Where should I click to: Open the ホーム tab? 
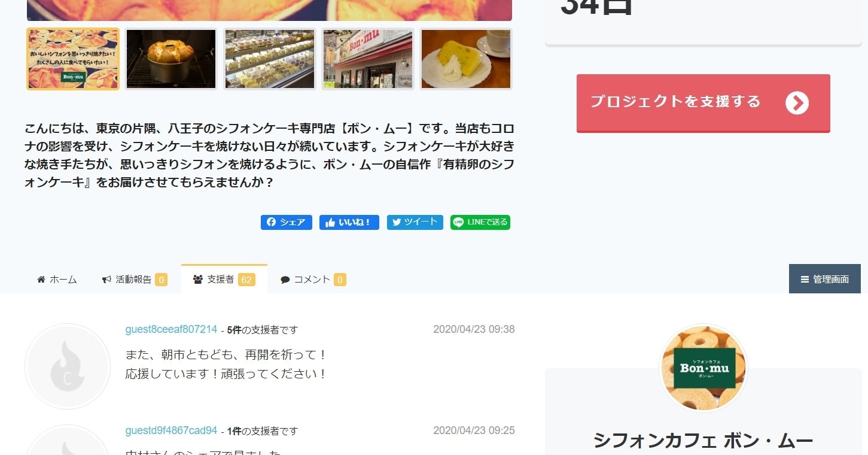click(57, 279)
